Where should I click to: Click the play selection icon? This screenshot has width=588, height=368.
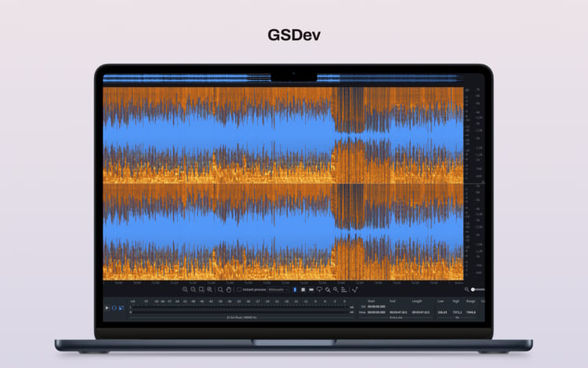122,308
